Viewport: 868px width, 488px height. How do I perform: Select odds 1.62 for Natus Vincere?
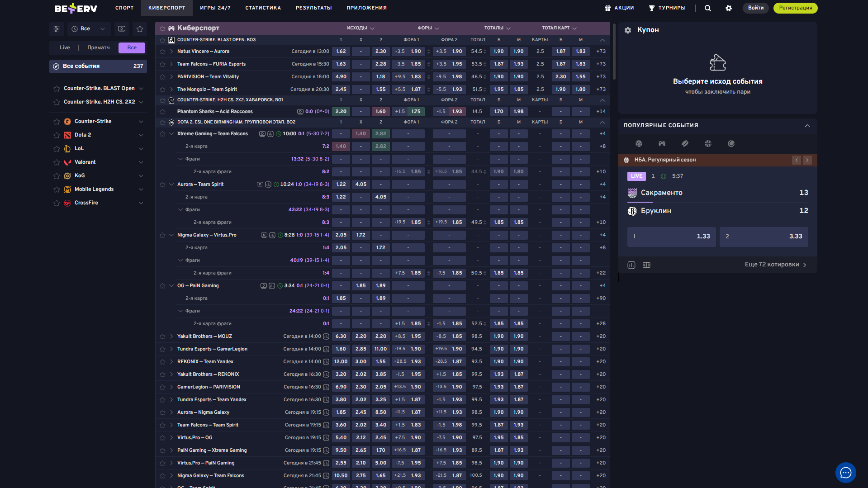[x=341, y=52]
